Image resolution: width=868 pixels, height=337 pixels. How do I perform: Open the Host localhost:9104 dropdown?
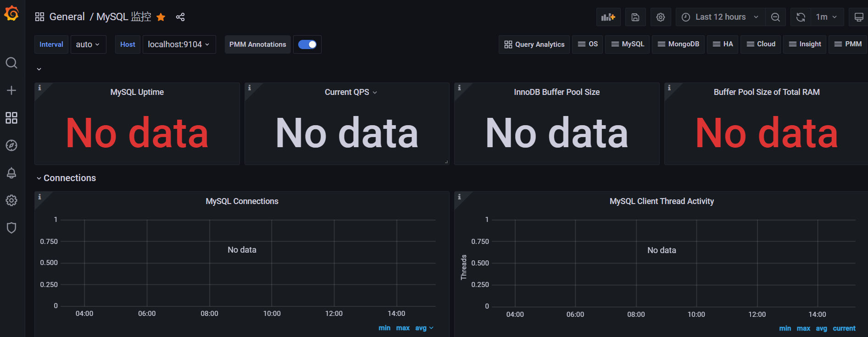click(x=179, y=44)
